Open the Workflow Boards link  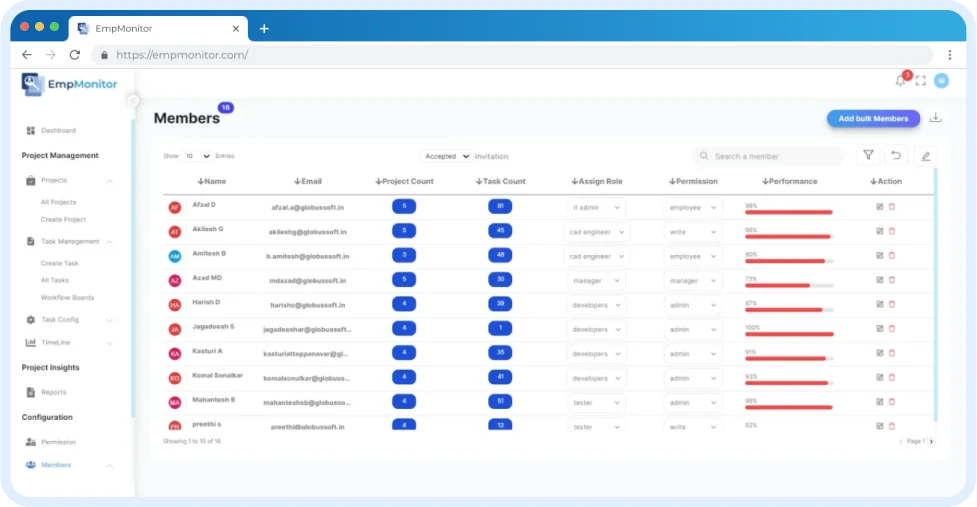click(x=67, y=297)
